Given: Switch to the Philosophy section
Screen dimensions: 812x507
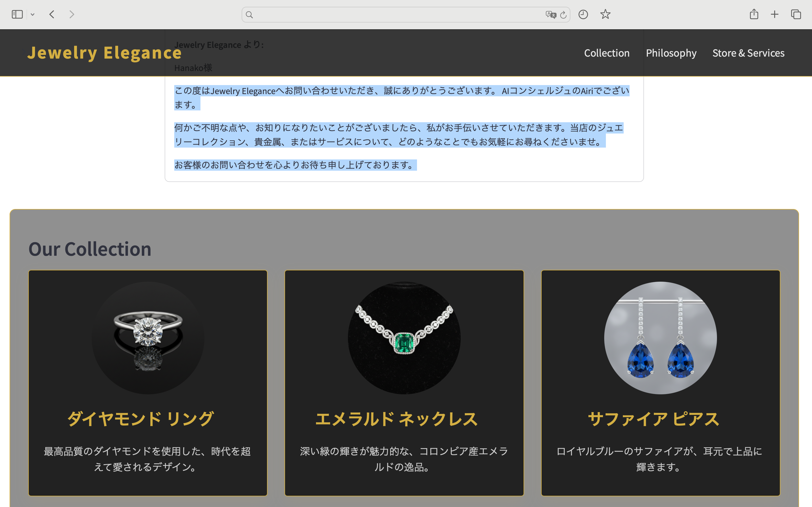Looking at the screenshot, I should (x=671, y=53).
